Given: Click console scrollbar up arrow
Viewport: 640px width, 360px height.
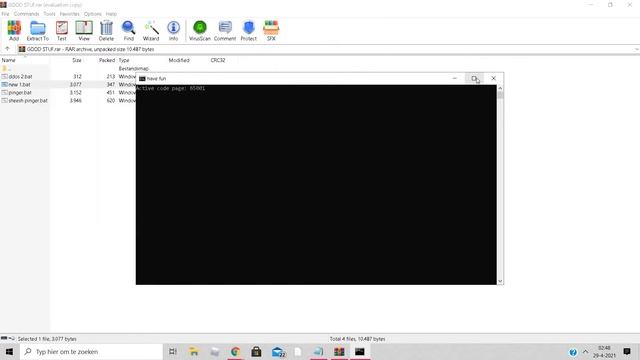Looking at the screenshot, I should coord(500,88).
